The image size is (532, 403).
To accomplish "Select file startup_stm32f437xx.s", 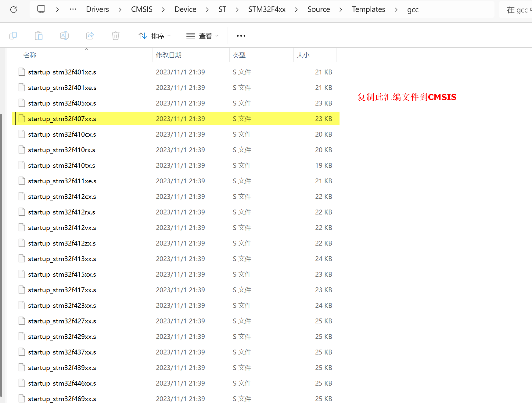I will [62, 352].
